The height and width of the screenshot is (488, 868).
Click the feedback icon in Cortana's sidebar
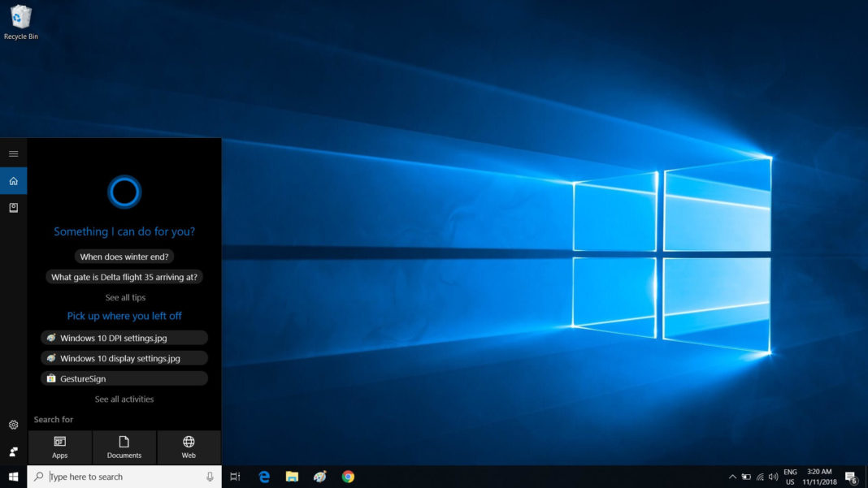pos(13,451)
